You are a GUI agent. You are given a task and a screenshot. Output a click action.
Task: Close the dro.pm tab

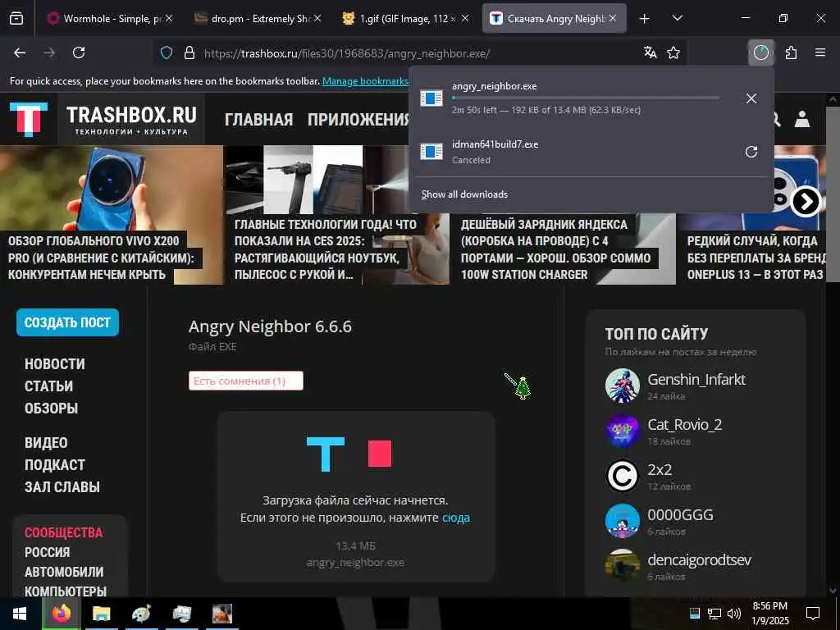point(317,18)
